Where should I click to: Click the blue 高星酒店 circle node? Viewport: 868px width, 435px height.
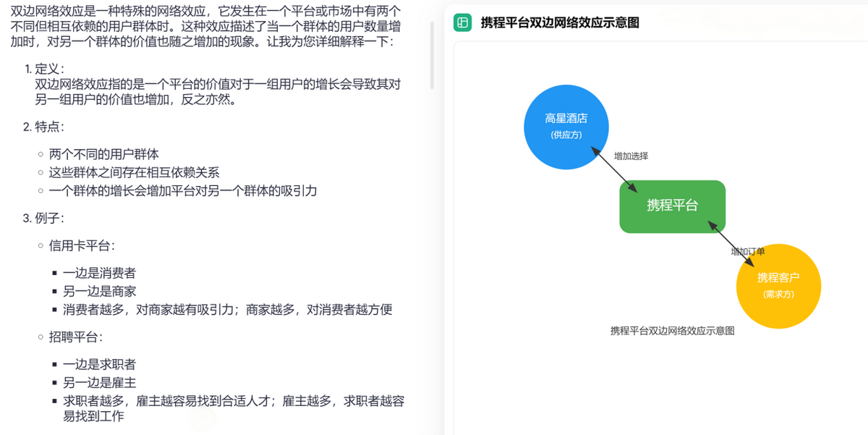point(566,126)
